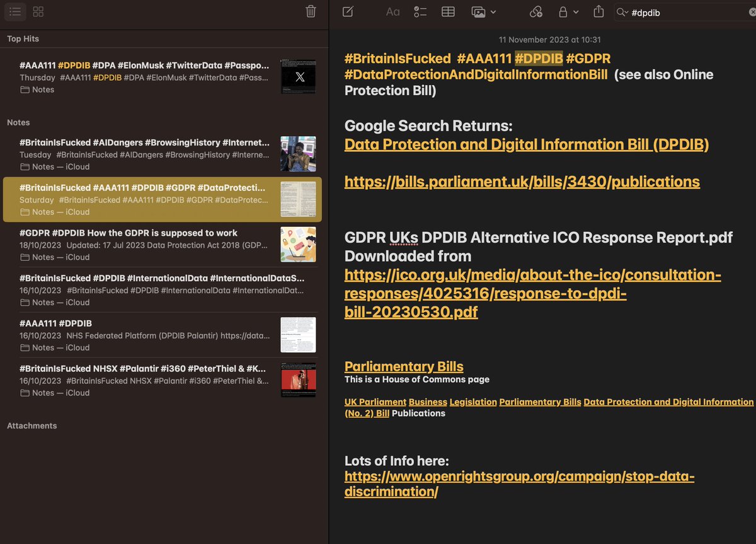Screen dimensions: 756x544
Task: Open the ico.org.uk consultation response PDF link
Action: coord(533,293)
